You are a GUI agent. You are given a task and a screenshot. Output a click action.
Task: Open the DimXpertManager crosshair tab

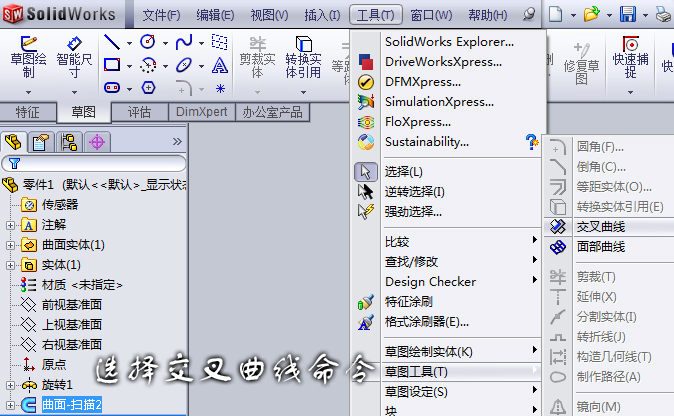(x=97, y=142)
